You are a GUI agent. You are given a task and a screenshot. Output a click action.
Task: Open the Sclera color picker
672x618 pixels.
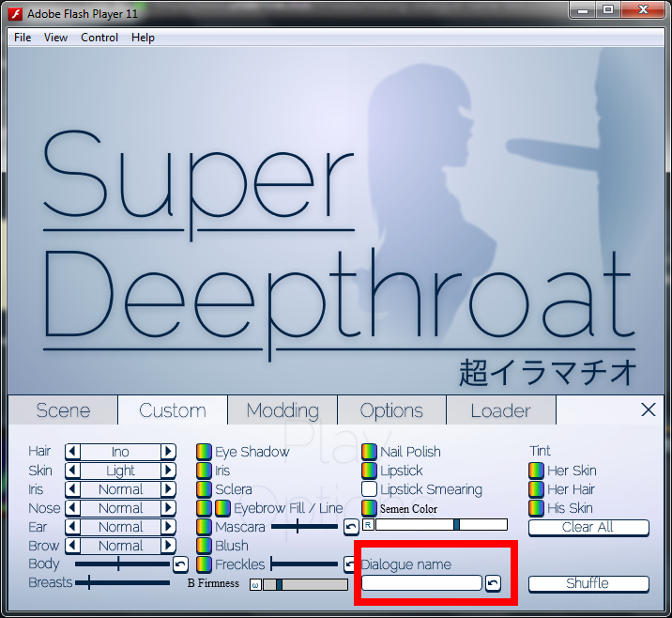(x=204, y=489)
